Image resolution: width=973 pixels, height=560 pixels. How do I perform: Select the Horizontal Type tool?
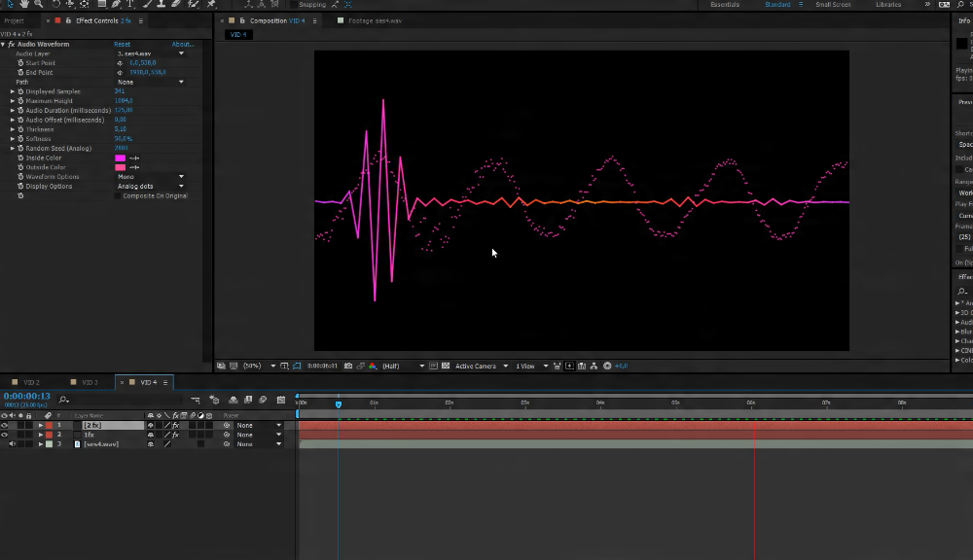click(x=130, y=4)
